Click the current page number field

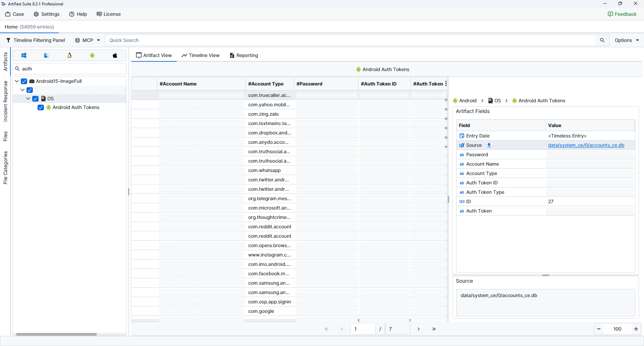tap(363, 329)
